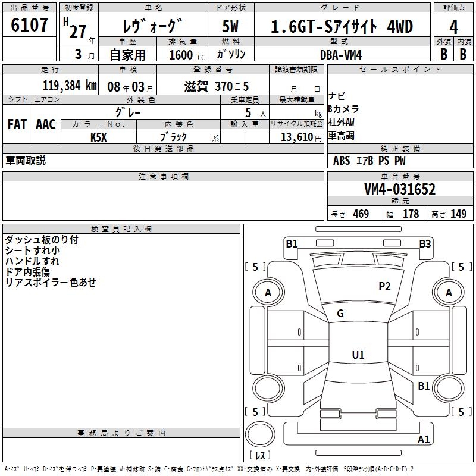Viewport: 476px width, 476px height.
Task: Click the sales point 社外AW
Action: [341, 122]
